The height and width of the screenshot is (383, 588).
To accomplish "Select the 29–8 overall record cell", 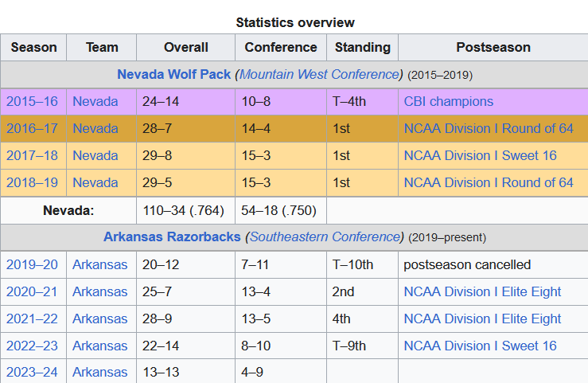I will 185,155.
